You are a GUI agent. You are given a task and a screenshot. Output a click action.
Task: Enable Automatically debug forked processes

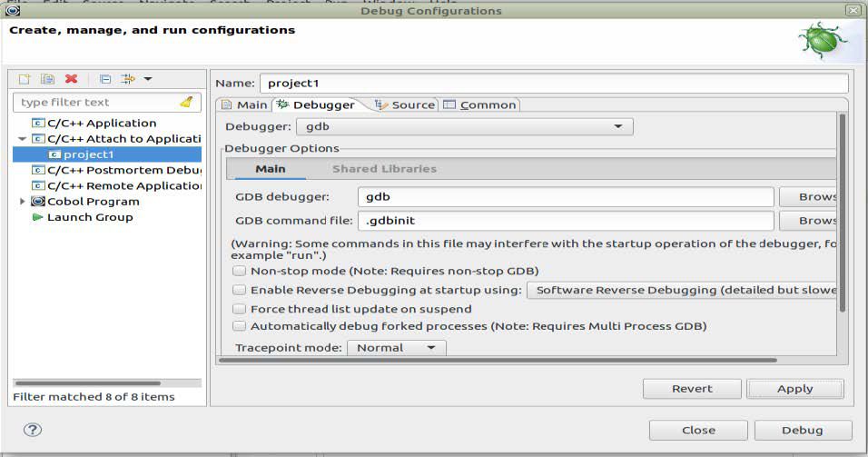pyautogui.click(x=239, y=326)
